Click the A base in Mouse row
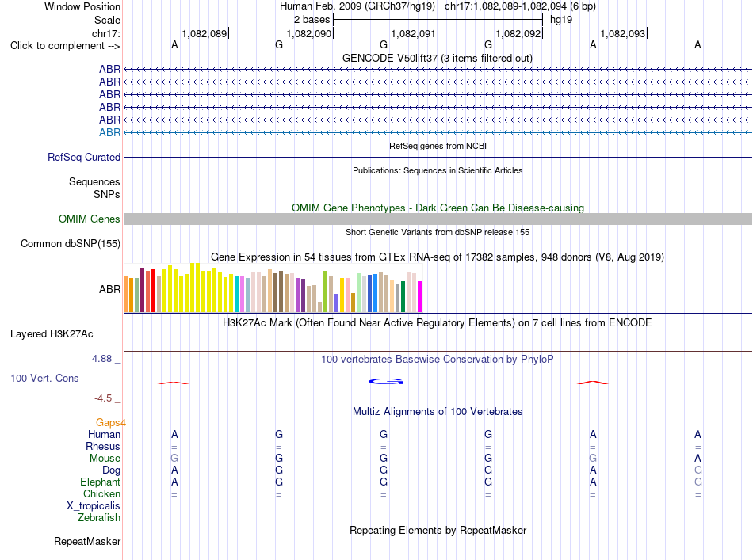753x560 pixels. pyautogui.click(x=698, y=459)
